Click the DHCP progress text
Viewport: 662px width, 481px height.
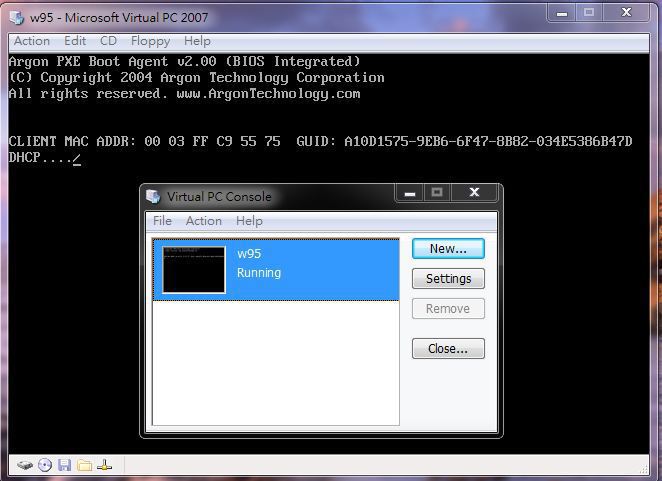point(44,158)
